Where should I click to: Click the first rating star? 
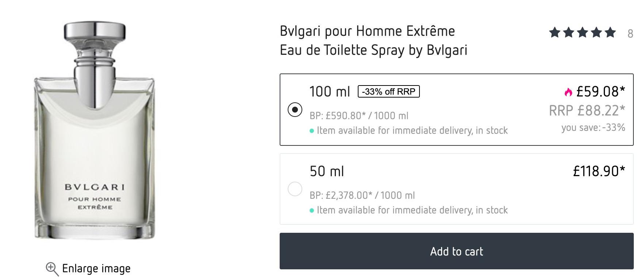[x=555, y=33]
